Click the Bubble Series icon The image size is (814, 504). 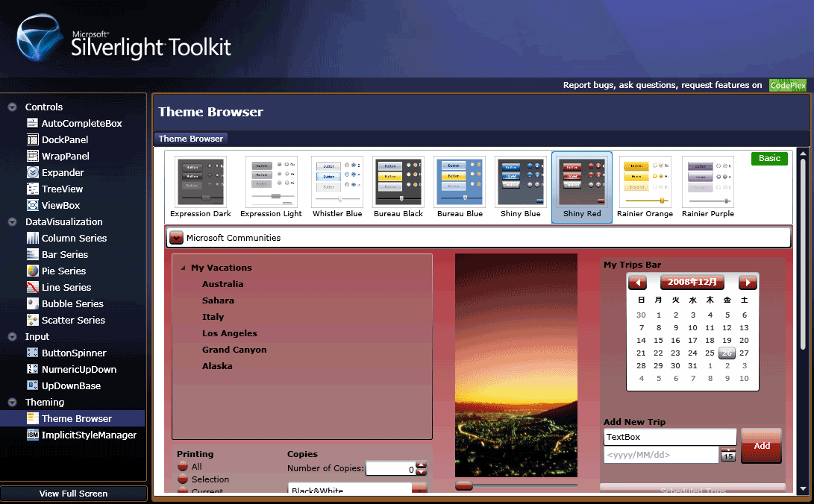[x=32, y=304]
